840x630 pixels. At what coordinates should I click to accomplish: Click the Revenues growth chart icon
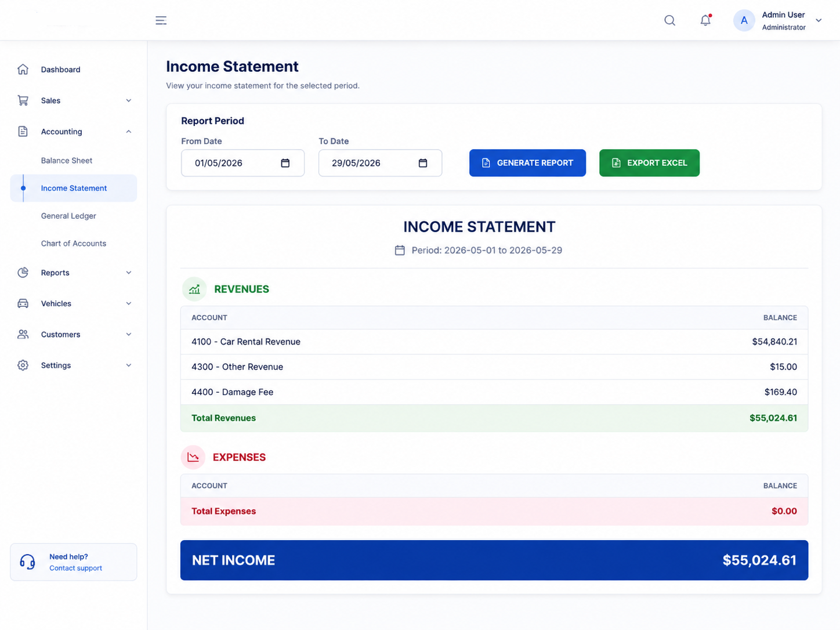[x=194, y=289]
